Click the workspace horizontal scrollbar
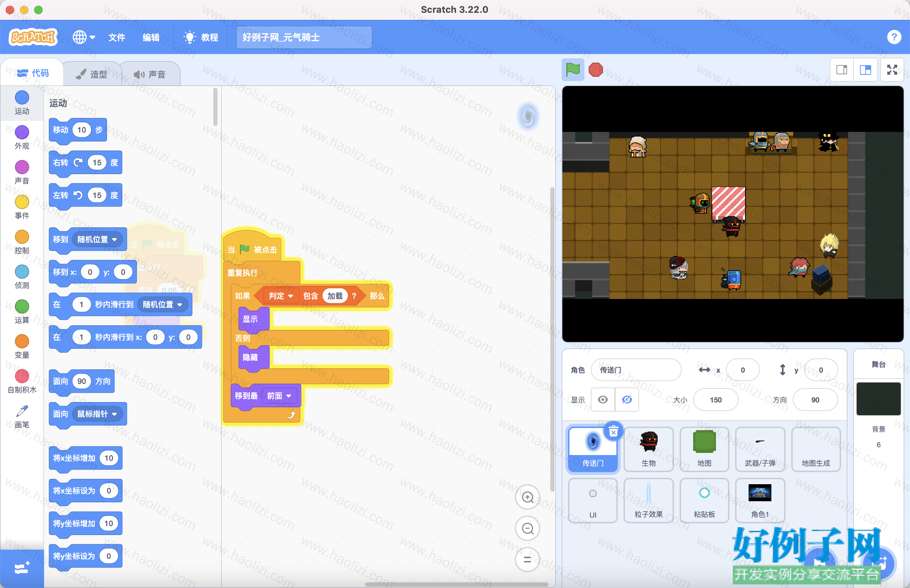This screenshot has width=910, height=588. click(456, 584)
